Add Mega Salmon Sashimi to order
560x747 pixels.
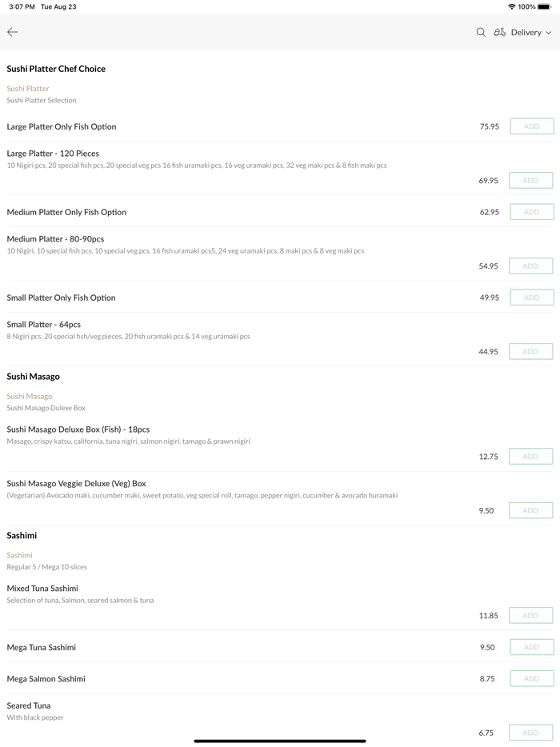tap(531, 678)
